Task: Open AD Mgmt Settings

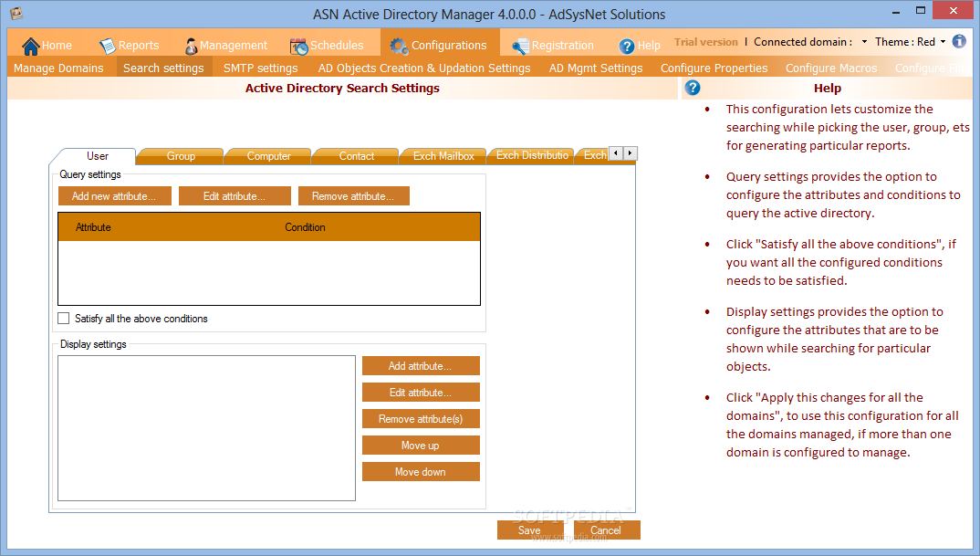Action: tap(596, 68)
